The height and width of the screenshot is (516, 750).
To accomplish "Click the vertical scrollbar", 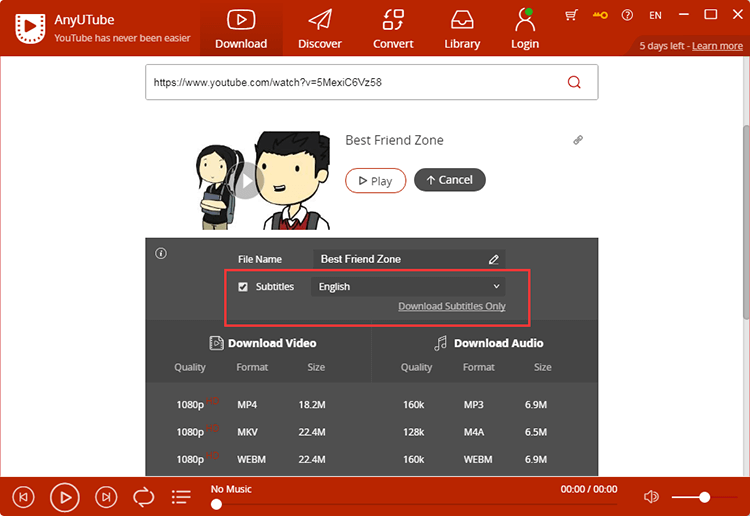I will [746, 221].
